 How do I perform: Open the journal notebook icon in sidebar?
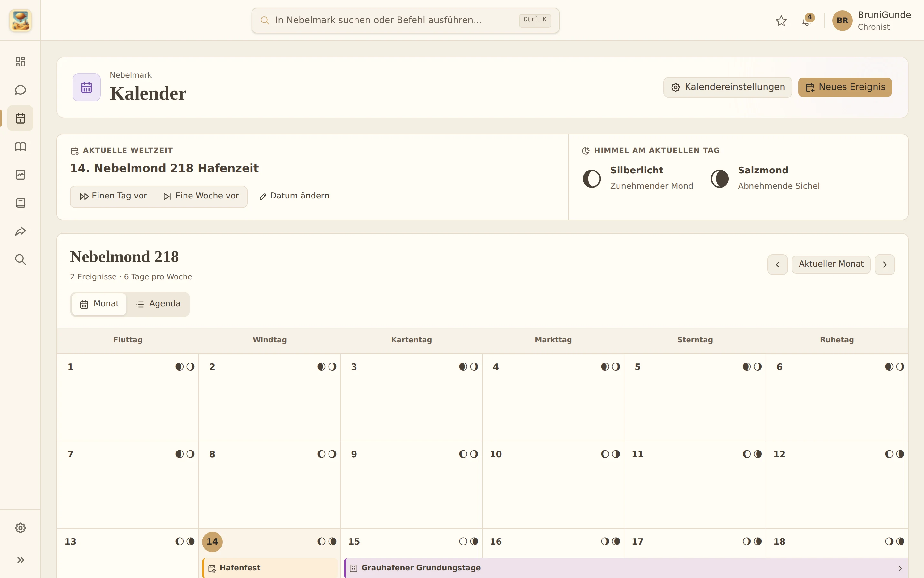[x=20, y=203]
